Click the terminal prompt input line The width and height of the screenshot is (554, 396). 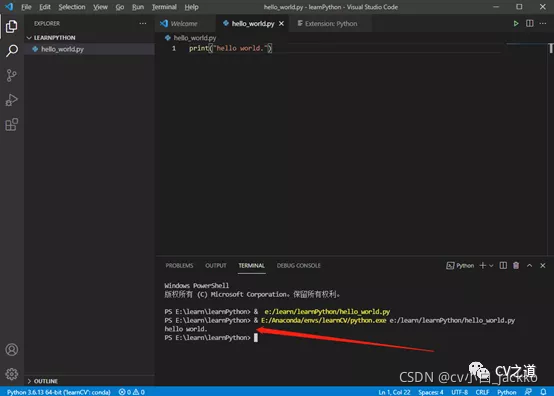coord(211,338)
